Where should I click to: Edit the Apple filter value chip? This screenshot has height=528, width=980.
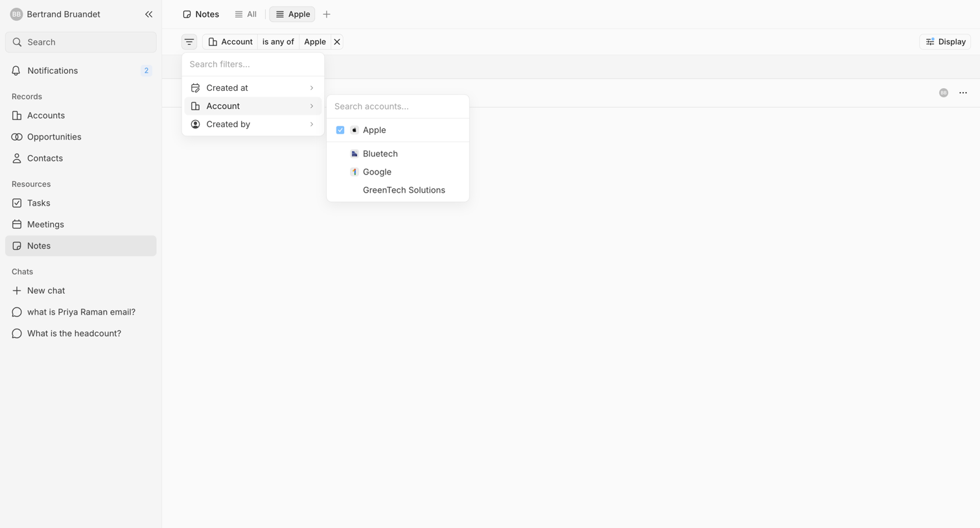click(315, 42)
